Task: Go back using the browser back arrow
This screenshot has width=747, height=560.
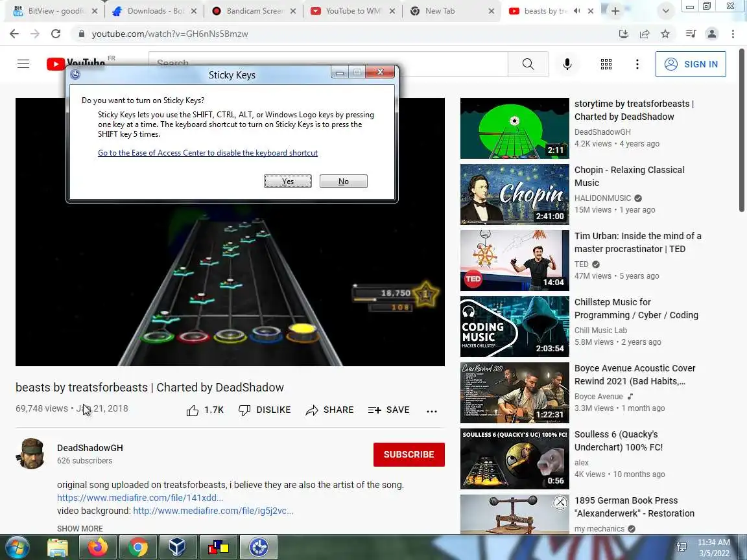Action: (14, 34)
